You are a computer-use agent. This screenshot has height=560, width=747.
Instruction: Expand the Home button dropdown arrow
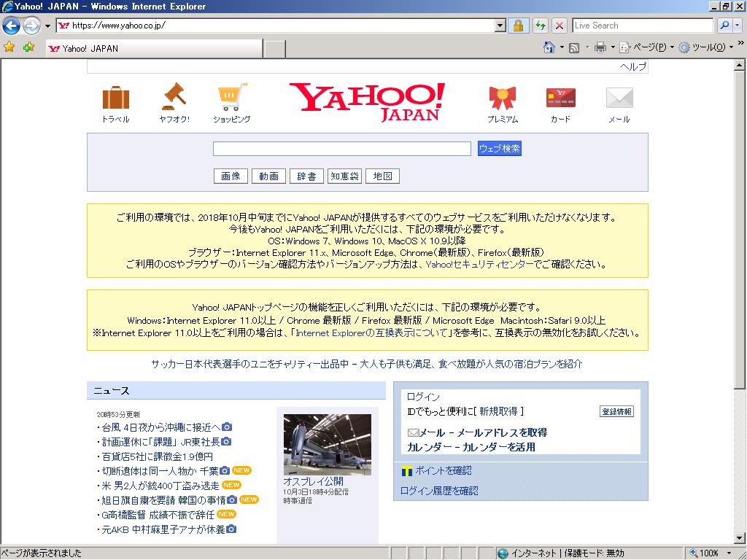click(562, 47)
